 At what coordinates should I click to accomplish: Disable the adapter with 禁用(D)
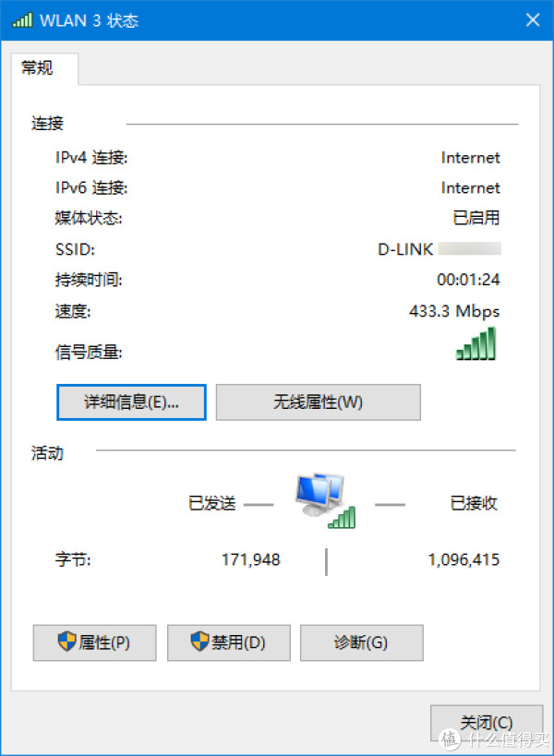point(229,642)
